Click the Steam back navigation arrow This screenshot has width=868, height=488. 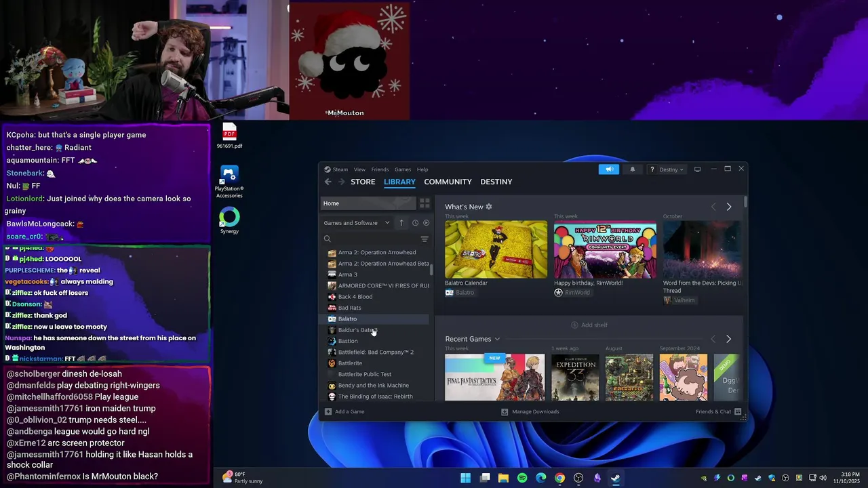(328, 182)
